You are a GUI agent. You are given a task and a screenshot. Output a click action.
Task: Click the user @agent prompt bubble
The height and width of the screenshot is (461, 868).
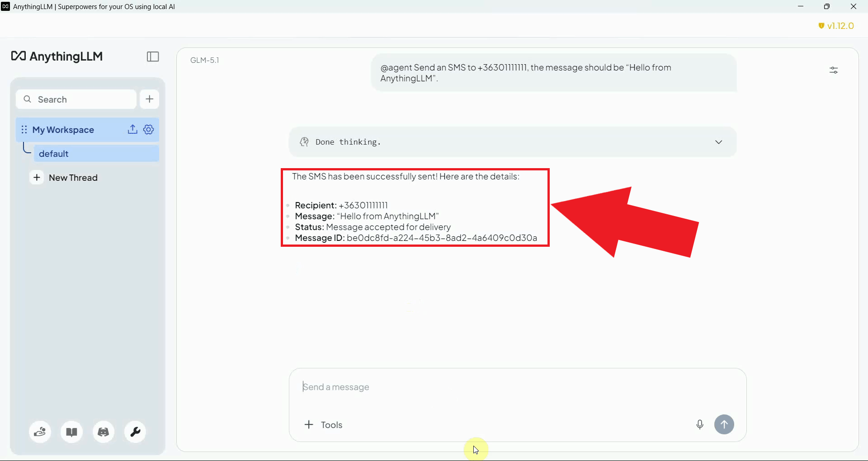pyautogui.click(x=554, y=73)
